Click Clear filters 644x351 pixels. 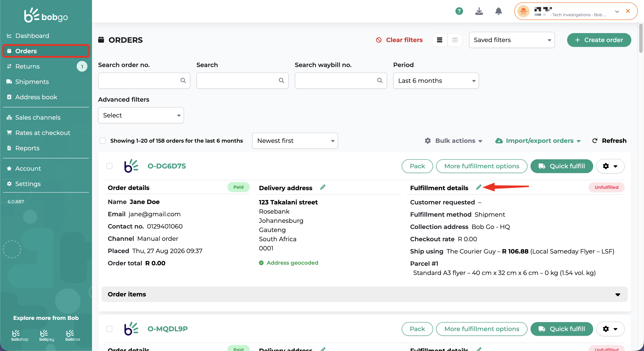coord(399,40)
